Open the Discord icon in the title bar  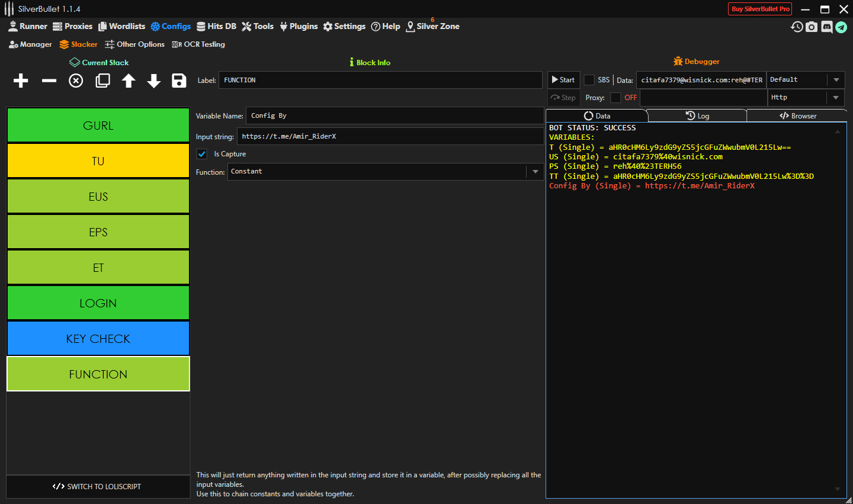tap(826, 27)
